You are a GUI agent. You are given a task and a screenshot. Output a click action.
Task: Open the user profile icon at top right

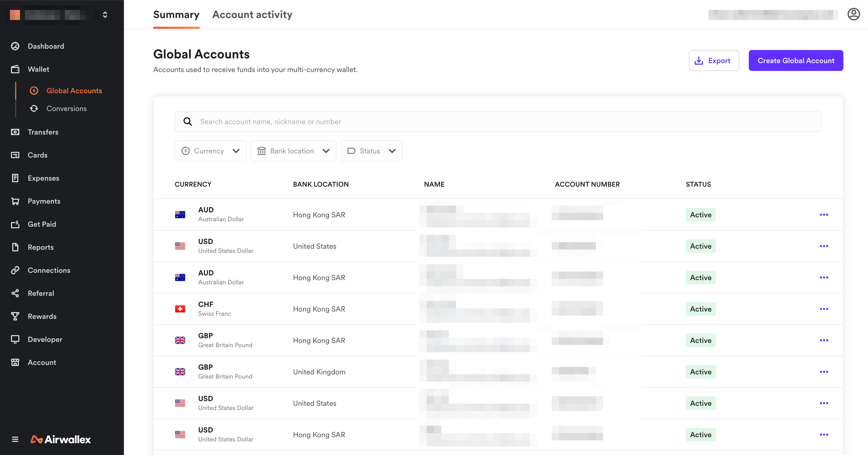coord(853,14)
